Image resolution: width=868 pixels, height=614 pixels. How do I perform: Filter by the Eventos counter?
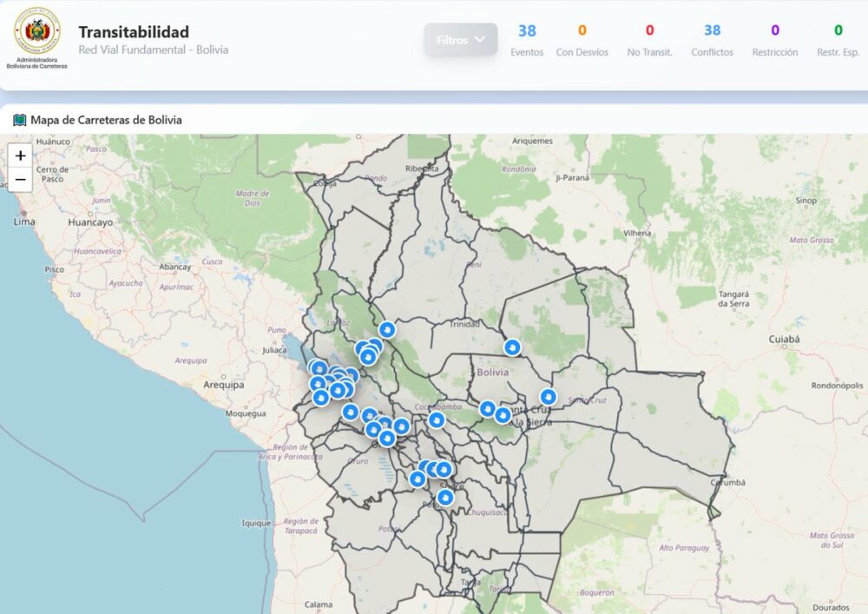pos(527,40)
